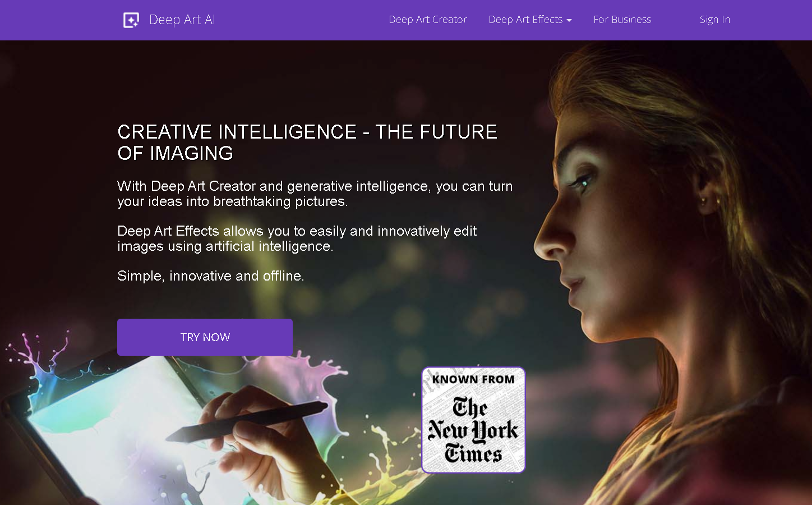Go to the Deep Art Creator page
The width and height of the screenshot is (812, 505).
tap(428, 20)
